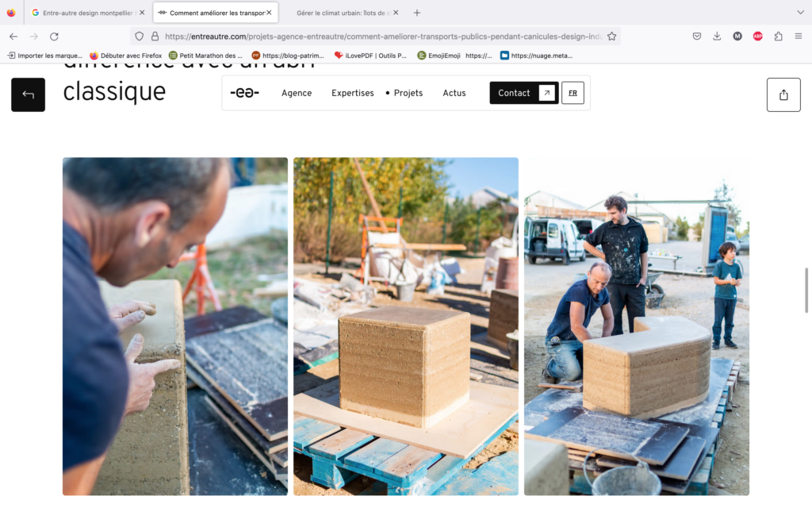Bookmark this page with the star icon
This screenshot has height=508, width=812.
coord(612,37)
